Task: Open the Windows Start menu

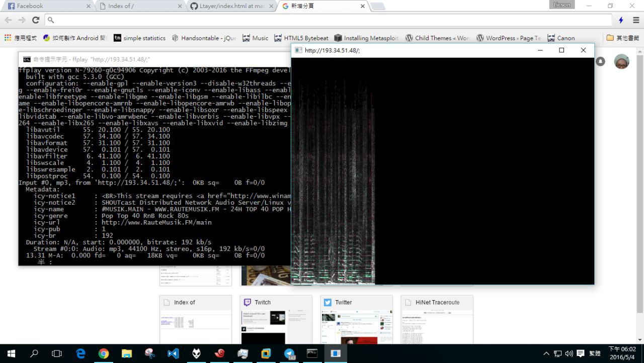Action: (11, 353)
